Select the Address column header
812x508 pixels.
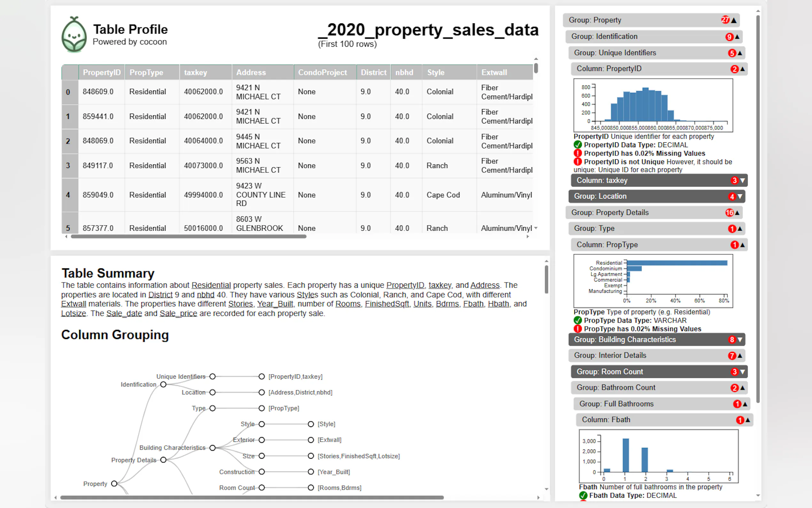point(262,72)
